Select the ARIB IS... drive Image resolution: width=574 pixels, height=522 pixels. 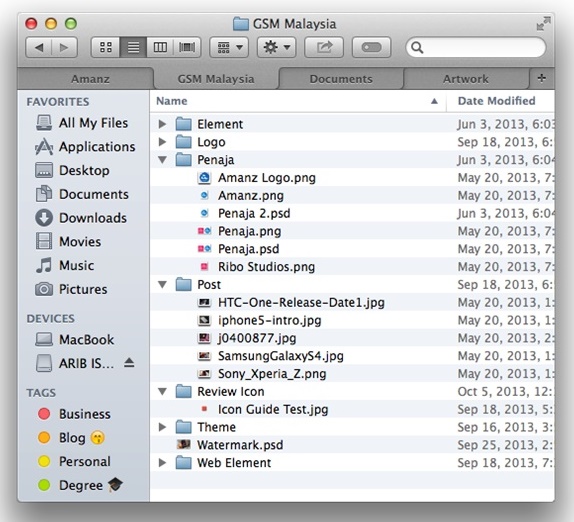[75, 363]
